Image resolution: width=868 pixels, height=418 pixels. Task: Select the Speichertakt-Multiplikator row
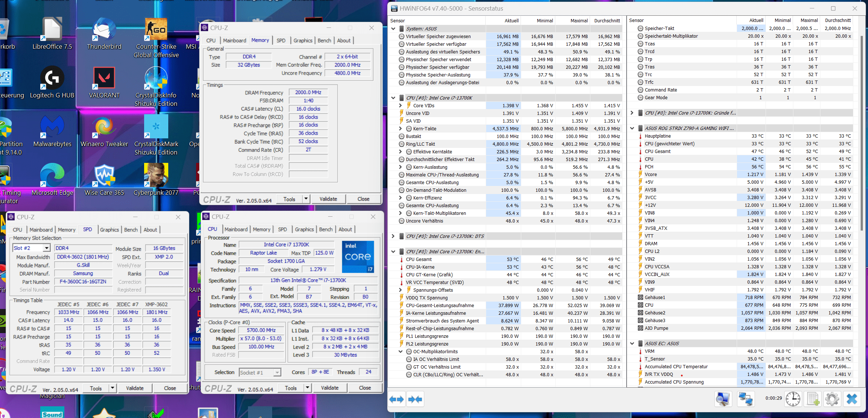point(741,36)
